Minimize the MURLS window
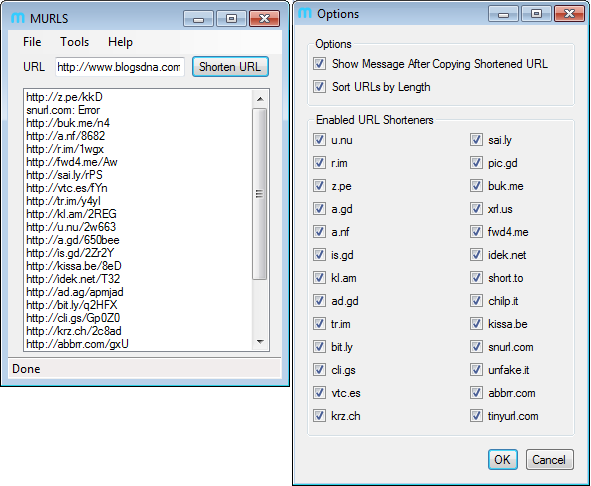This screenshot has width=591, height=486. tap(198, 18)
